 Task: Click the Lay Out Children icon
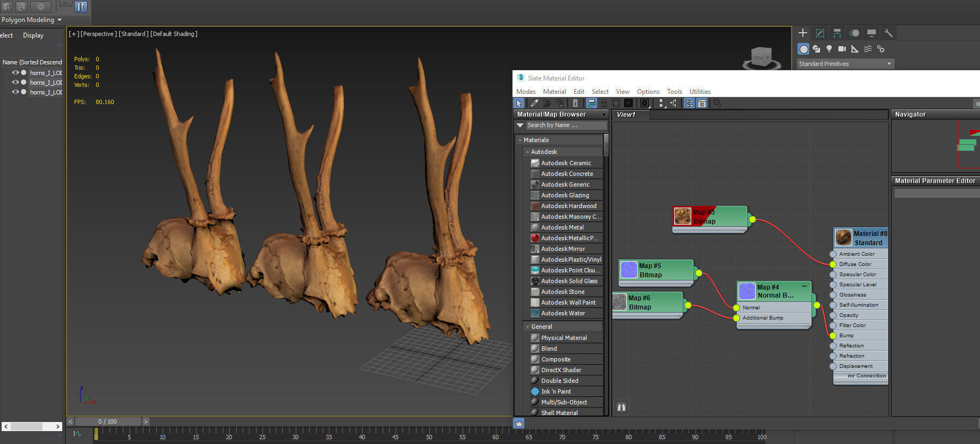(674, 103)
